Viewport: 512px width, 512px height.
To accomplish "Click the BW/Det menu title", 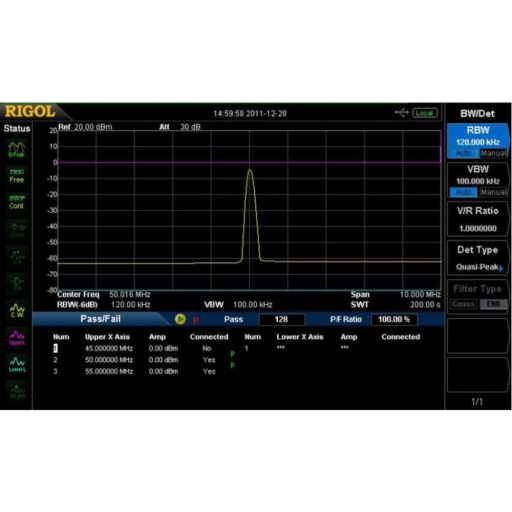I will [x=477, y=114].
